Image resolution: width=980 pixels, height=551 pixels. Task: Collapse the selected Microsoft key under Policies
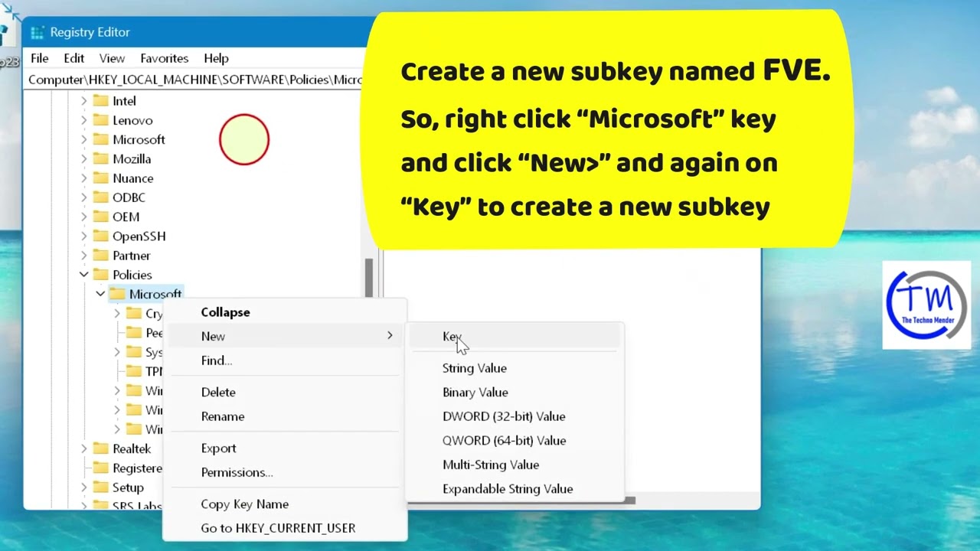pyautogui.click(x=100, y=294)
